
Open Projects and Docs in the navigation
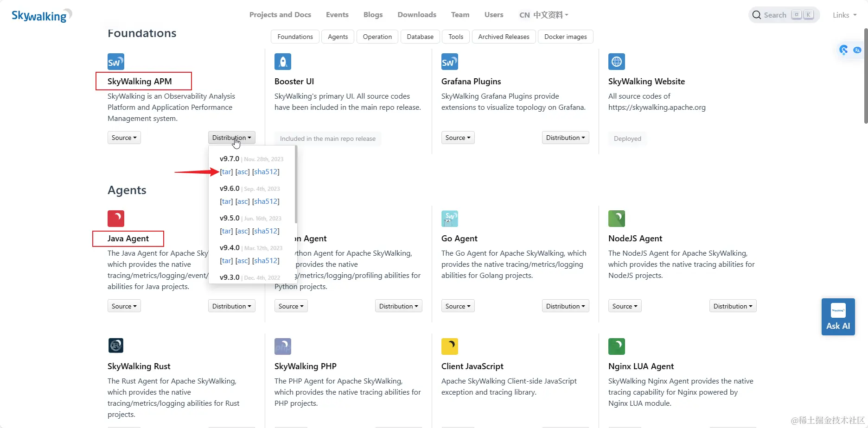click(x=280, y=15)
